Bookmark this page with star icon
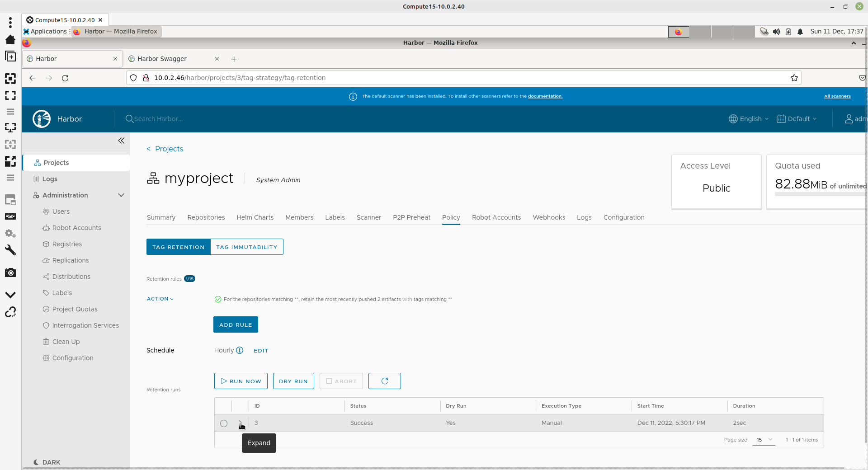Image resolution: width=868 pixels, height=470 pixels. tap(794, 78)
